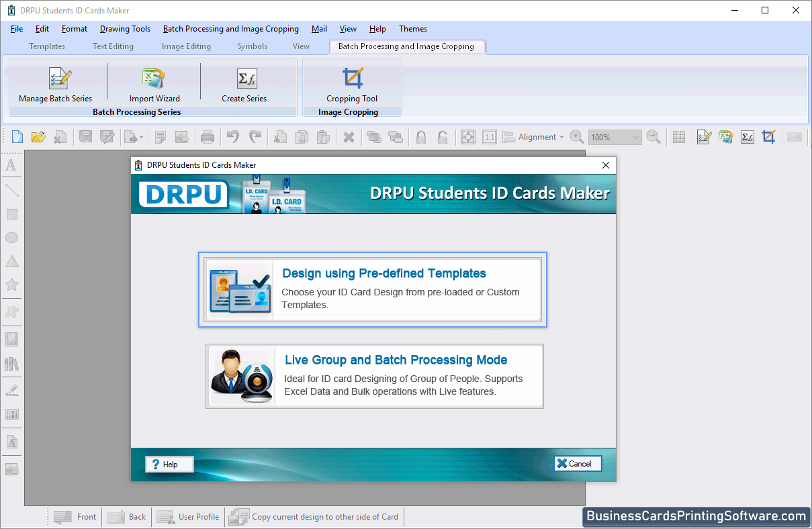Open the View menu in menu bar
The image size is (812, 529).
[x=348, y=29]
